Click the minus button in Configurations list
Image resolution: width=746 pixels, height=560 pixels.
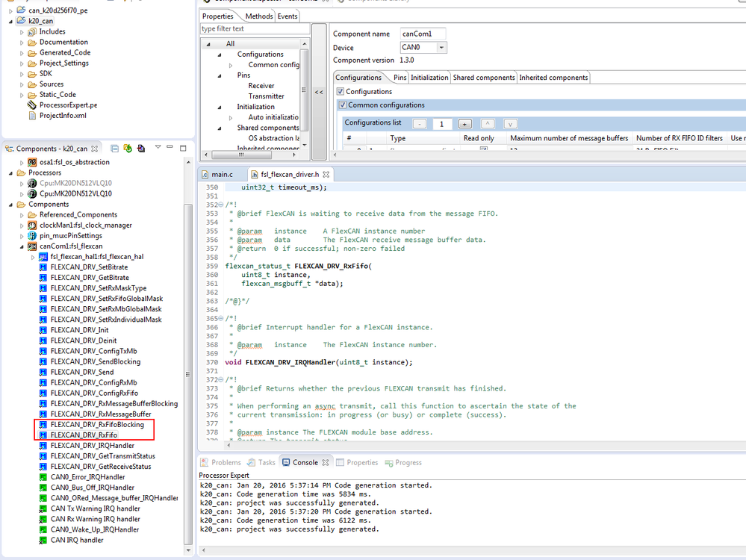pyautogui.click(x=419, y=124)
